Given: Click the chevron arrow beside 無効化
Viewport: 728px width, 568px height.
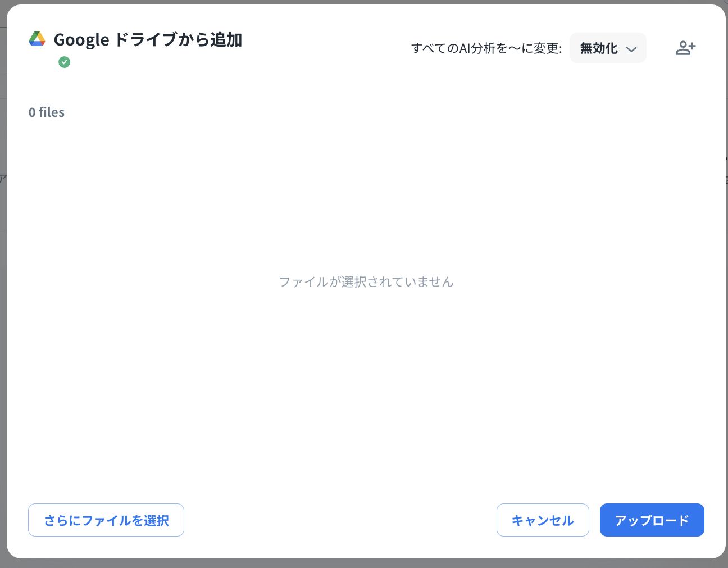Looking at the screenshot, I should coord(631,49).
